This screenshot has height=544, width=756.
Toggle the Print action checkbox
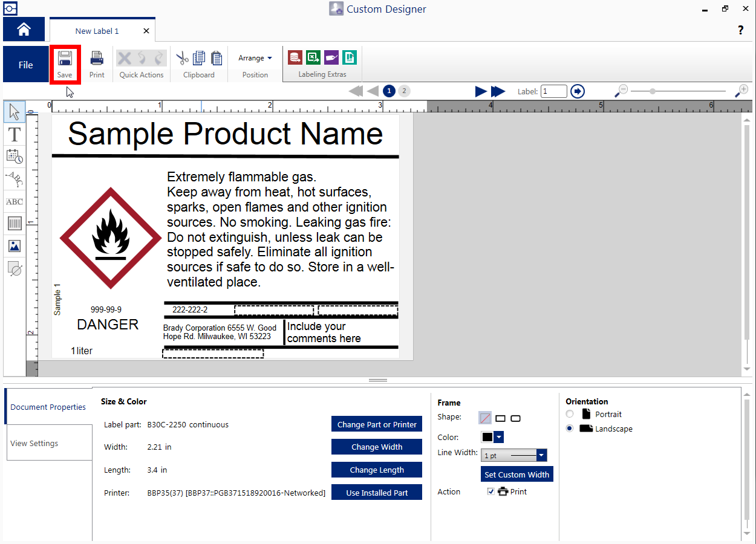[x=491, y=491]
